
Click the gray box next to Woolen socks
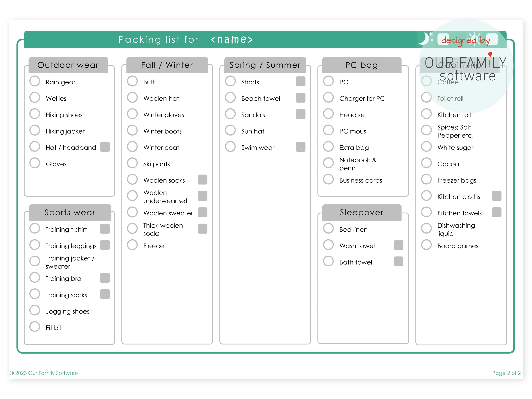coord(202,179)
